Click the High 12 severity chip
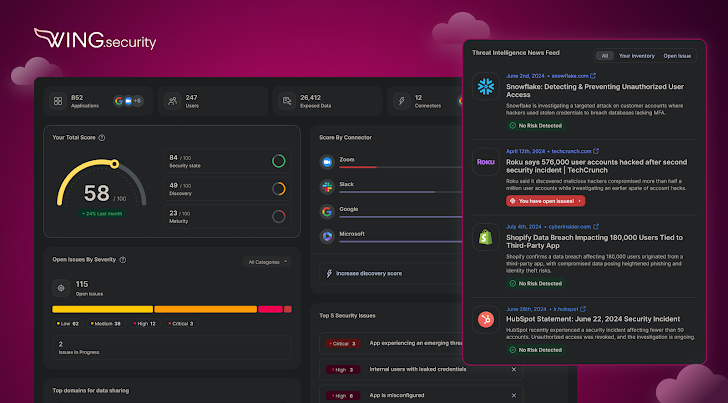 click(x=145, y=324)
